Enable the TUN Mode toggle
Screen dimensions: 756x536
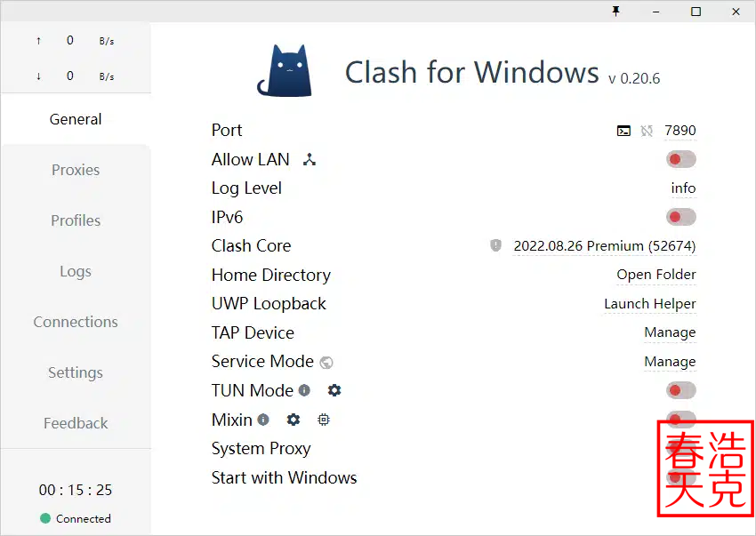click(x=680, y=389)
